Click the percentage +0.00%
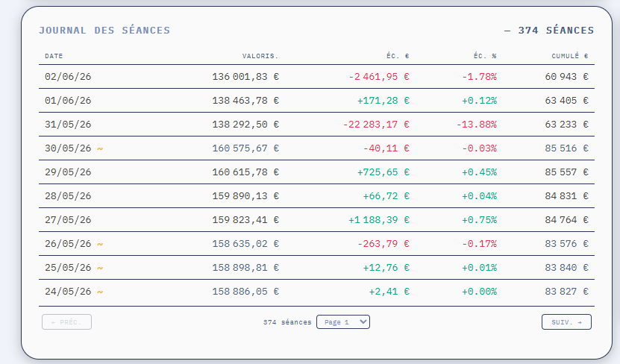 click(x=479, y=292)
